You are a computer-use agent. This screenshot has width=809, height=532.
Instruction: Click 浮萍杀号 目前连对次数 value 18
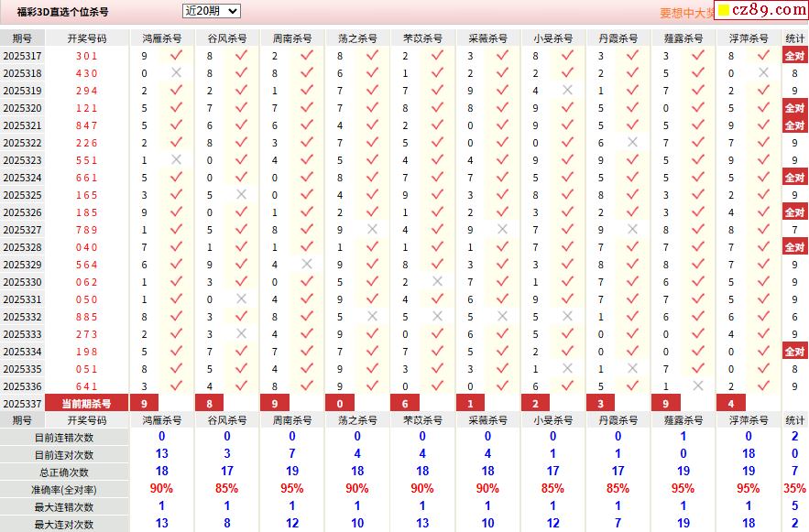(x=749, y=453)
